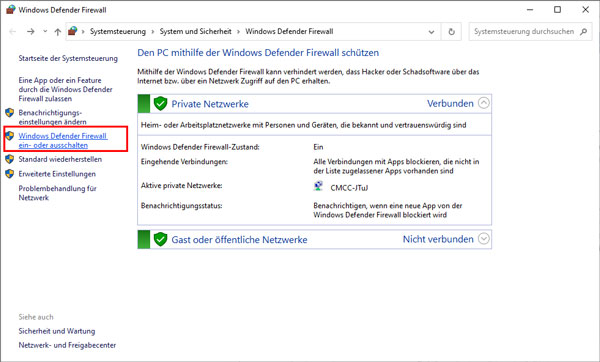Collapse the Private Netzwerke section chevron

(x=484, y=103)
